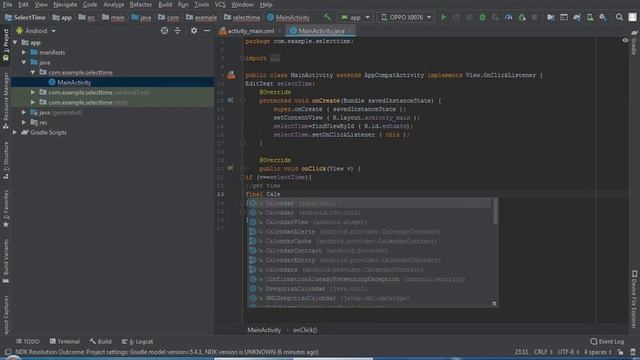The image size is (640, 360).
Task: Choose Calendar (java.util) from completion list
Action: tap(369, 203)
